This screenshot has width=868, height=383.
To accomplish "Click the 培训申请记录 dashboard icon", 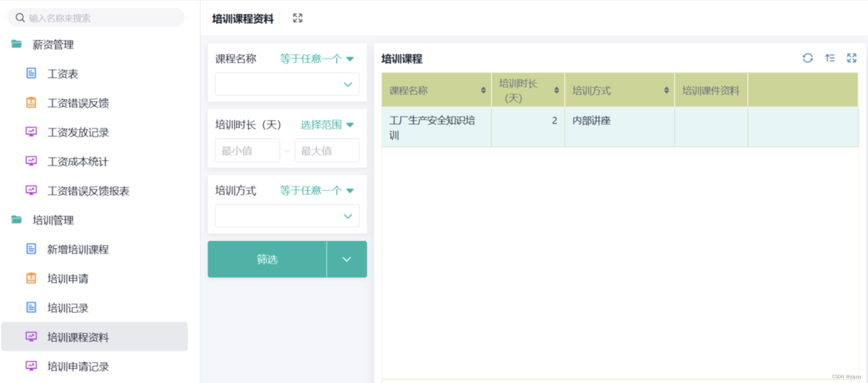I will [x=31, y=366].
